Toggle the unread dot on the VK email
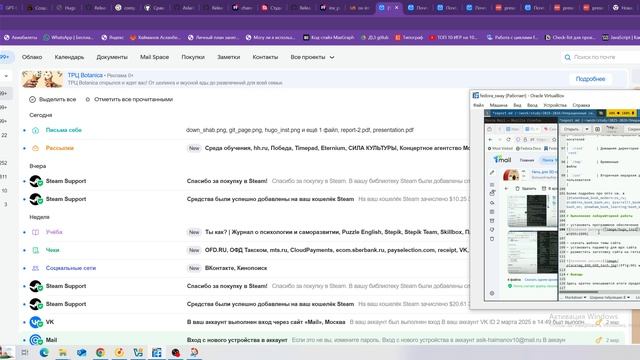640x360 pixels. click(24, 322)
